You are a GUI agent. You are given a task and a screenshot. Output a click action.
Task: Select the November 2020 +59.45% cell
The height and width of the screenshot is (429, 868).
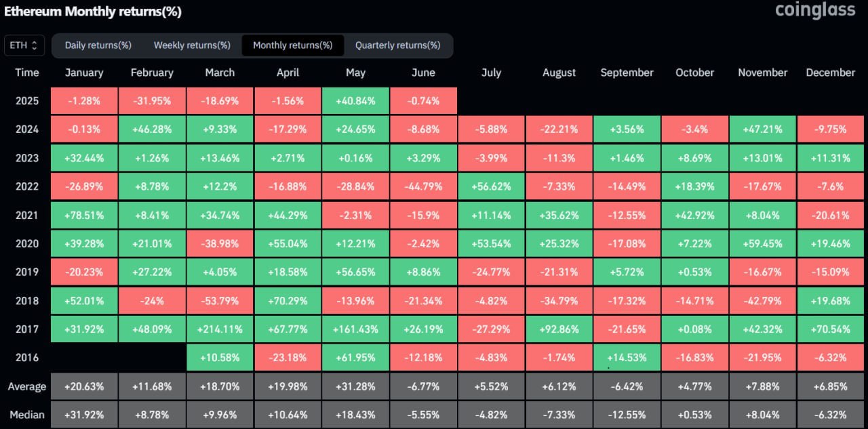click(762, 244)
